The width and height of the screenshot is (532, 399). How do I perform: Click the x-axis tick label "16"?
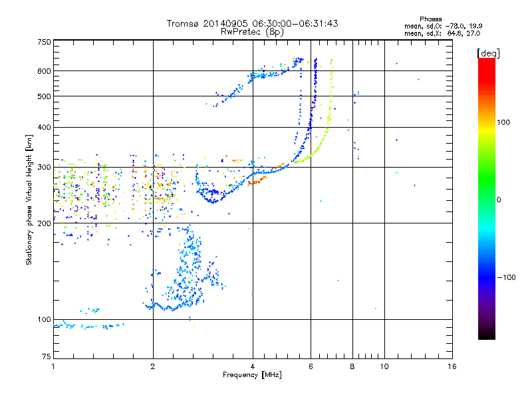(x=452, y=366)
